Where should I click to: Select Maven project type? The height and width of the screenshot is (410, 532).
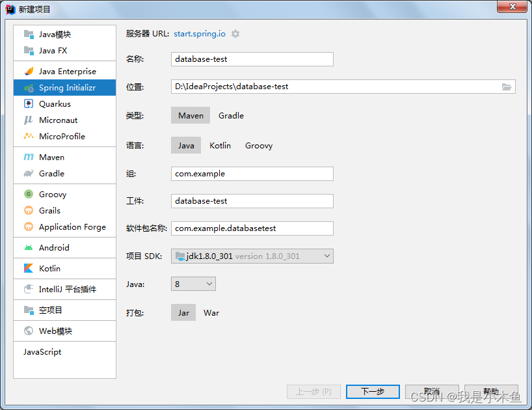click(x=191, y=115)
